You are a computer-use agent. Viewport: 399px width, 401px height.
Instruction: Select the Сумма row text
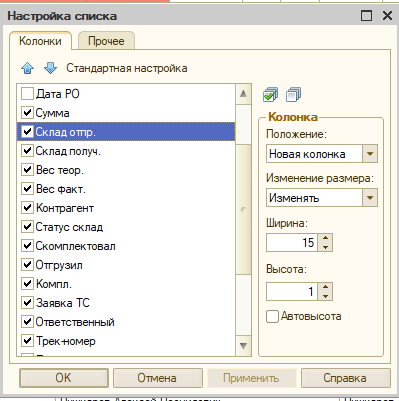[52, 113]
